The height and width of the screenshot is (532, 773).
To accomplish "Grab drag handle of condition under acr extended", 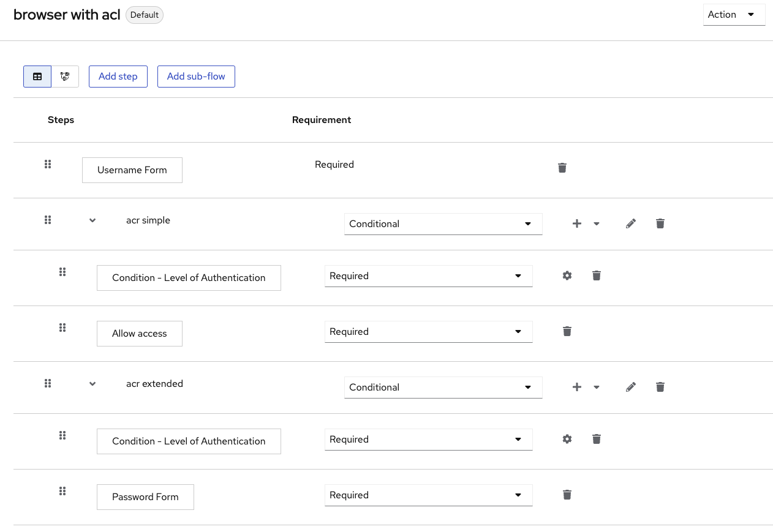I will pos(62,435).
